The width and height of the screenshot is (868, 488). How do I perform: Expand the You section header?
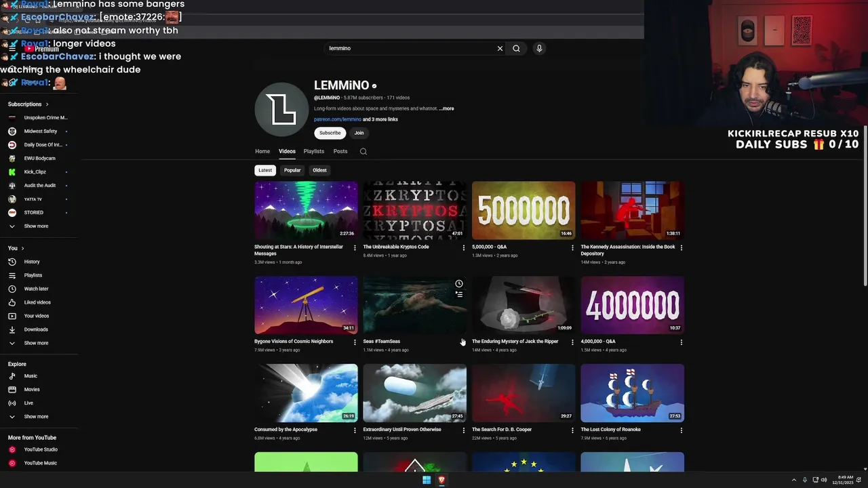point(16,248)
